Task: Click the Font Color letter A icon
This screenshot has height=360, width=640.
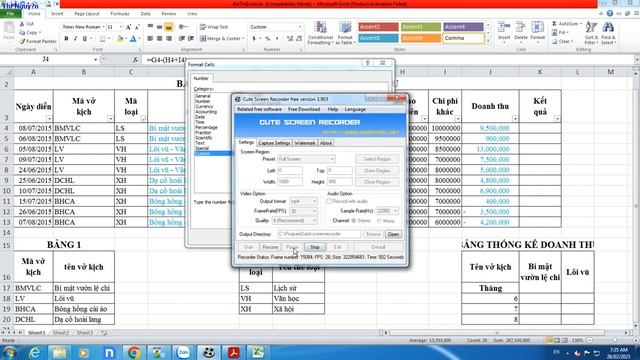Action: [x=133, y=39]
